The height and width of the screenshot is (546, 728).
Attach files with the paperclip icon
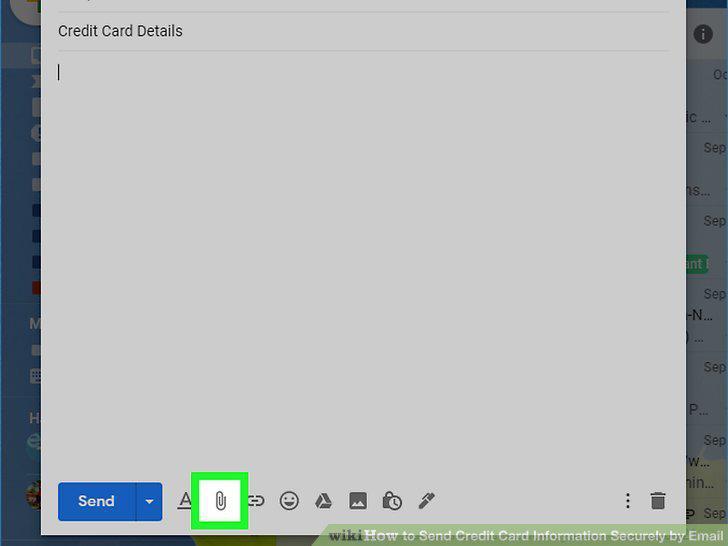220,501
